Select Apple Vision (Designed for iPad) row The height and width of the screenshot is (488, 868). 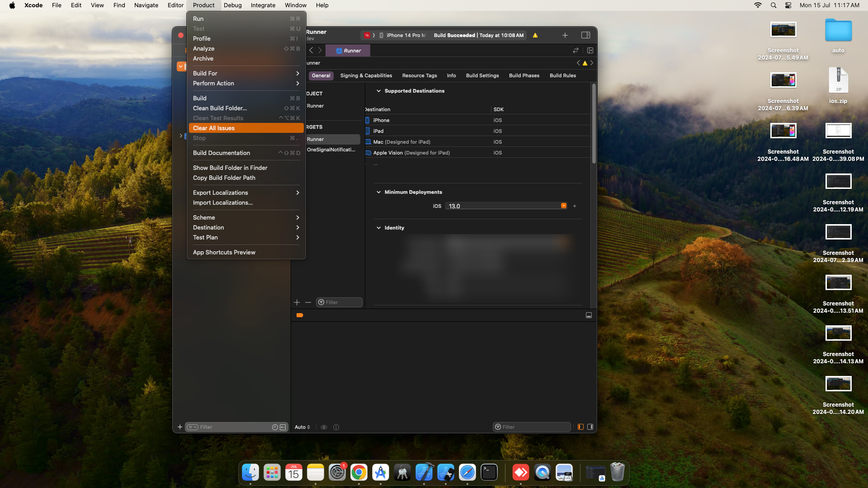tap(477, 153)
